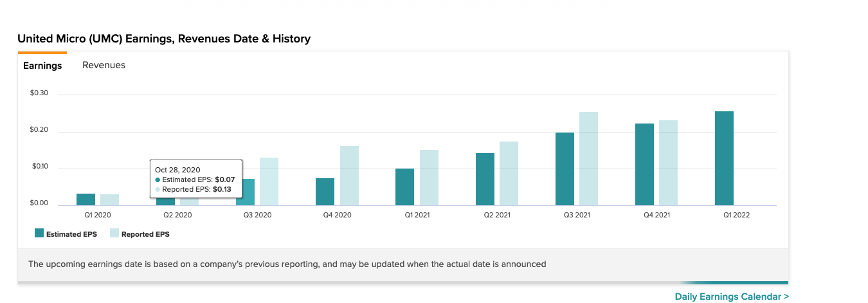
Task: Click the Q4 2021 reported EPS bar
Action: (668, 163)
